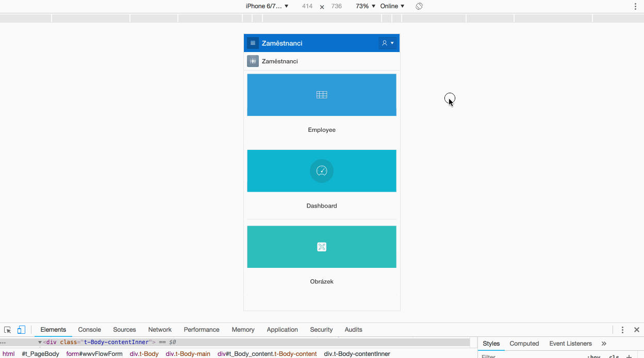The image size is (644, 358).
Task: Rotate the device orientation
Action: tap(419, 6)
